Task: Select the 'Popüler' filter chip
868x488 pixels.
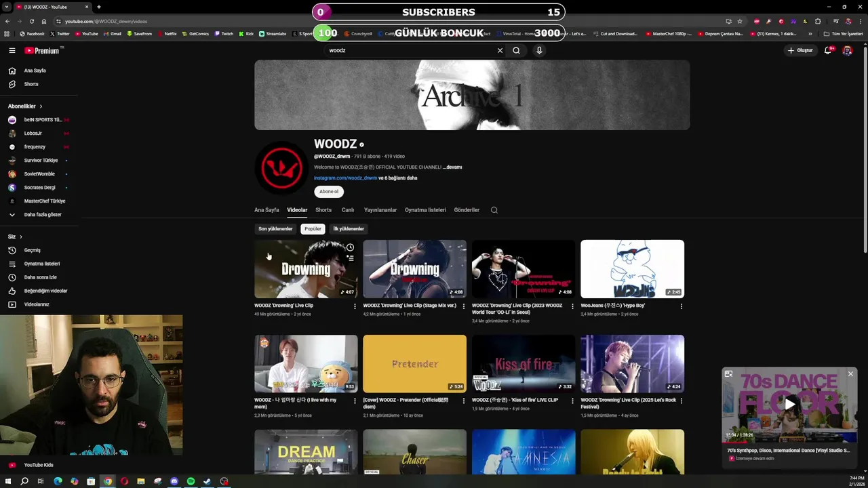Action: (x=313, y=229)
